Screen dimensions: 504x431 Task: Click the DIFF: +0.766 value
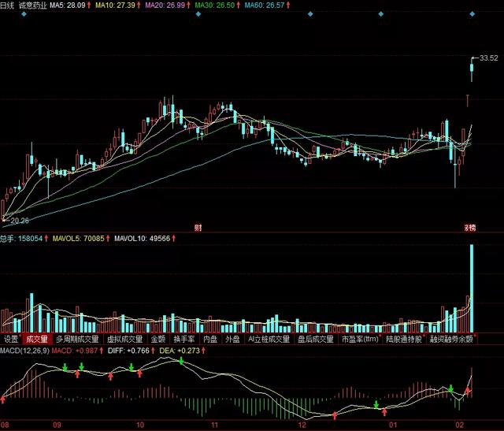129,351
